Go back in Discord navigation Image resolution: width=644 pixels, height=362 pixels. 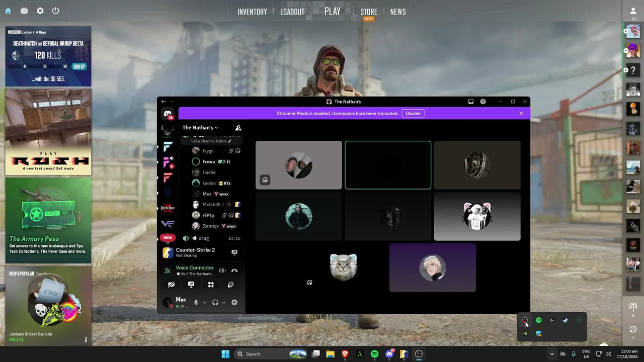pos(164,102)
